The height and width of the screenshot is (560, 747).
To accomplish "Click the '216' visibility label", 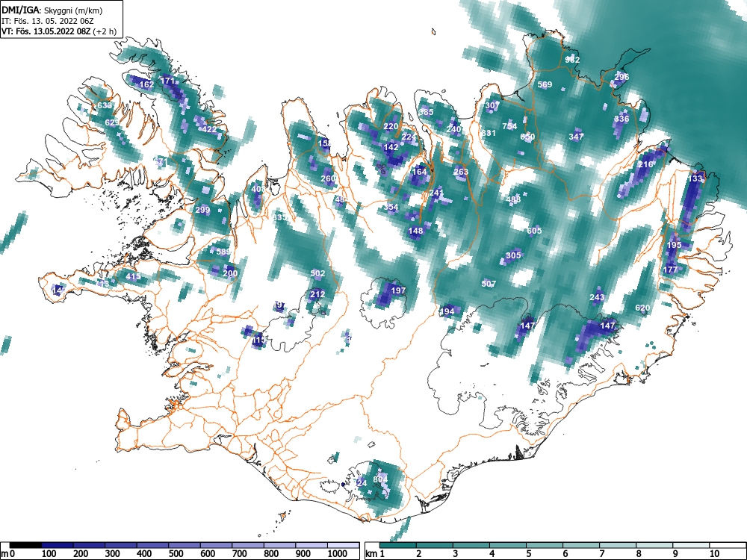I will (x=645, y=164).
